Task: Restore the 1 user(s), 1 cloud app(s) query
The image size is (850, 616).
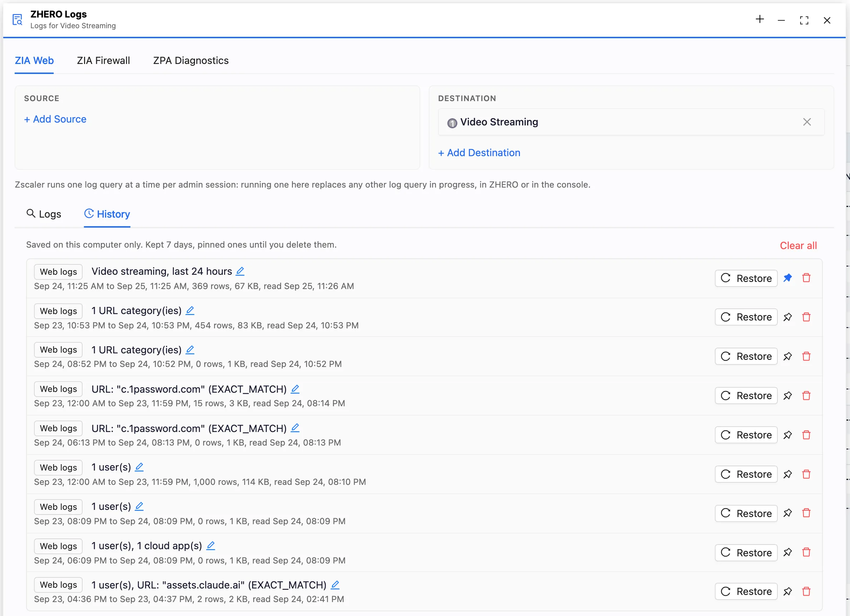Action: 746,552
